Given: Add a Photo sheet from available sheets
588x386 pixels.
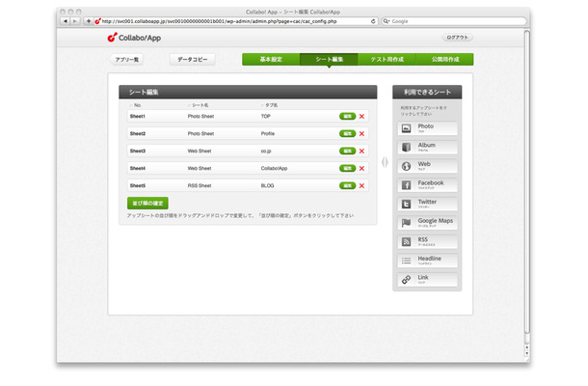Looking at the screenshot, I should point(427,128).
